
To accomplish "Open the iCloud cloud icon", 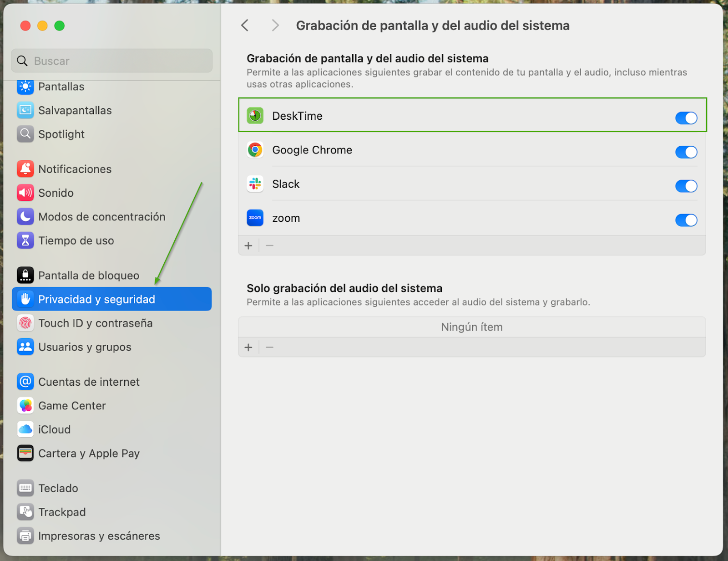I will (25, 429).
